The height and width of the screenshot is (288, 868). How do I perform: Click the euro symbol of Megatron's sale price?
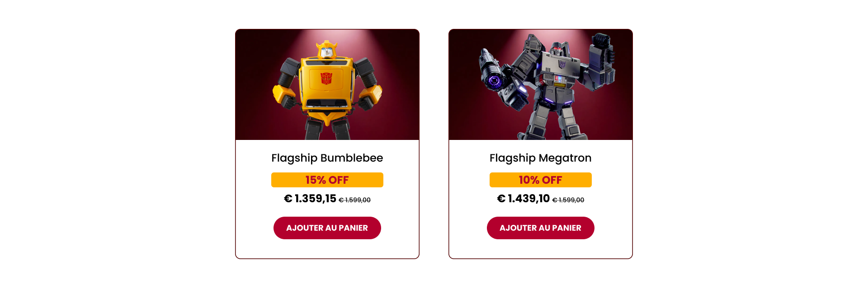click(501, 199)
